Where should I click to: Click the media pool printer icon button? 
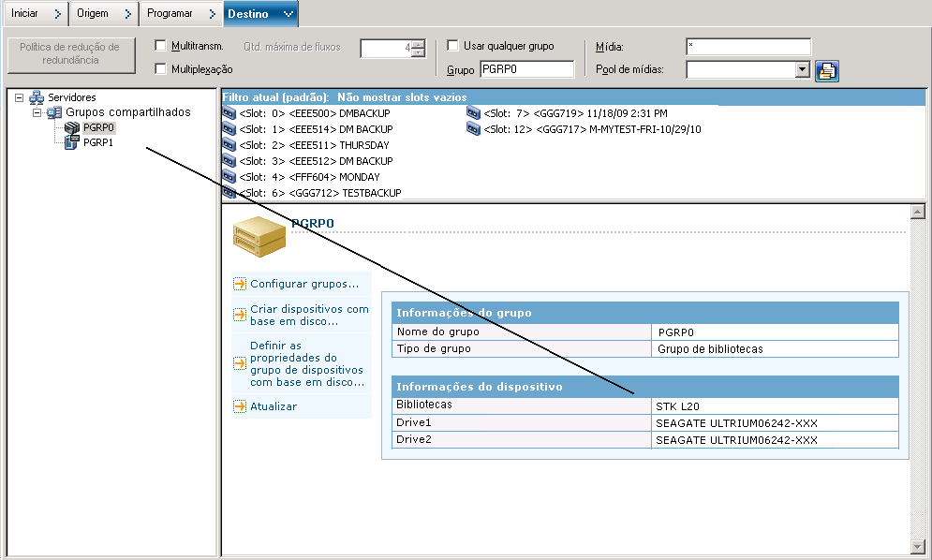[x=826, y=70]
